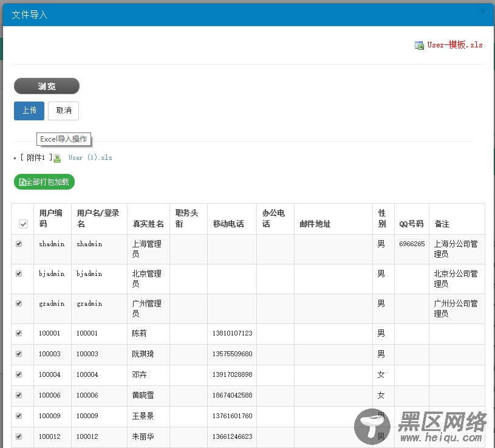Click the 上海分公司管理员 remark cell

(456, 249)
